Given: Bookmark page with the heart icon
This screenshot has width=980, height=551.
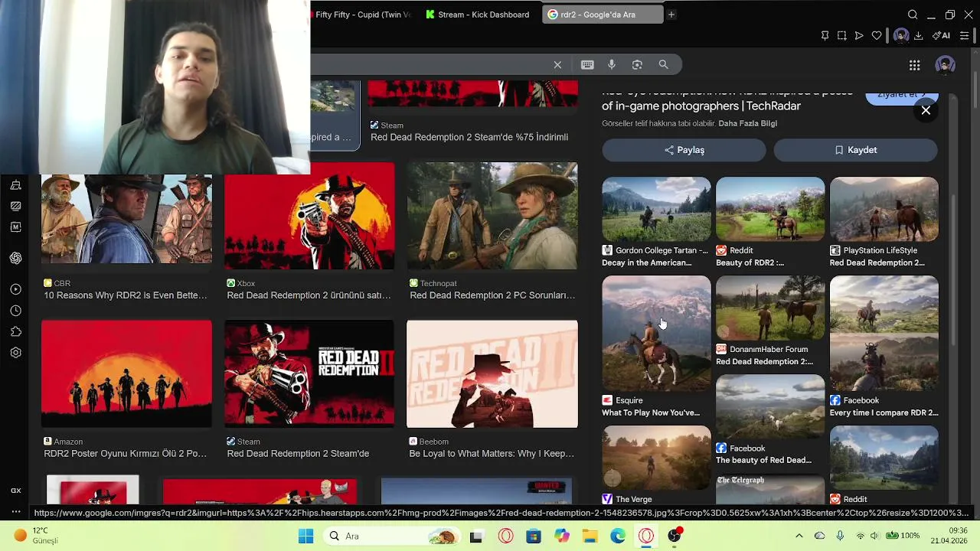Looking at the screenshot, I should tap(877, 35).
